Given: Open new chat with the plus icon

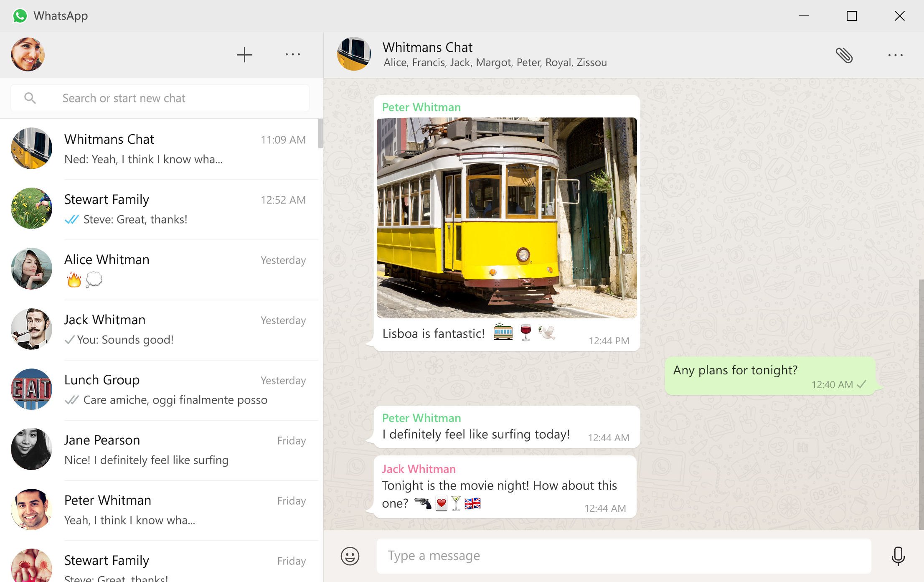Looking at the screenshot, I should [x=244, y=53].
